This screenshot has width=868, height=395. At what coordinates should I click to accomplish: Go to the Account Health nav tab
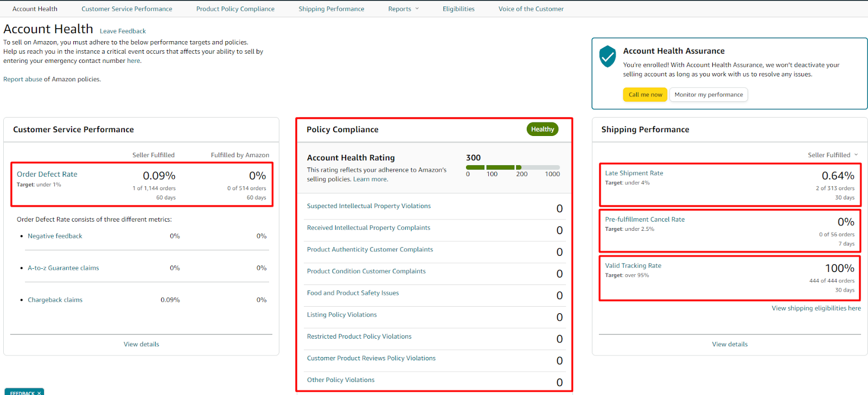35,9
